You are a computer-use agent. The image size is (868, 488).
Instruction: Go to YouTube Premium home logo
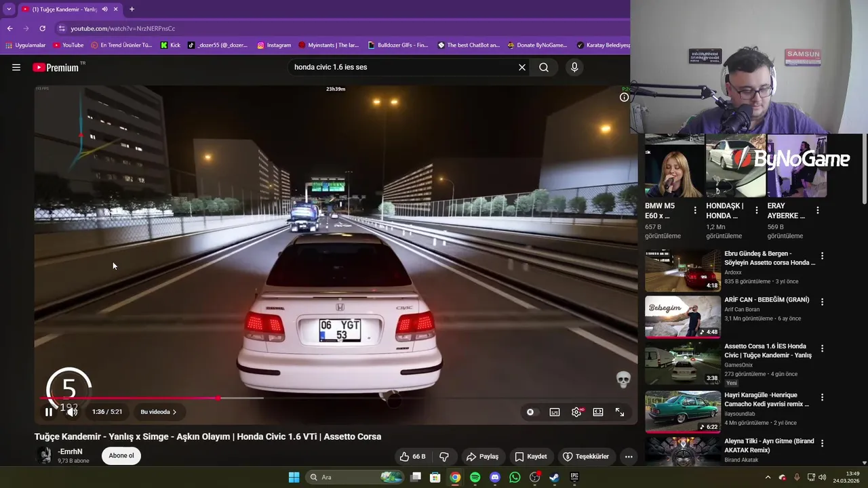(x=56, y=67)
